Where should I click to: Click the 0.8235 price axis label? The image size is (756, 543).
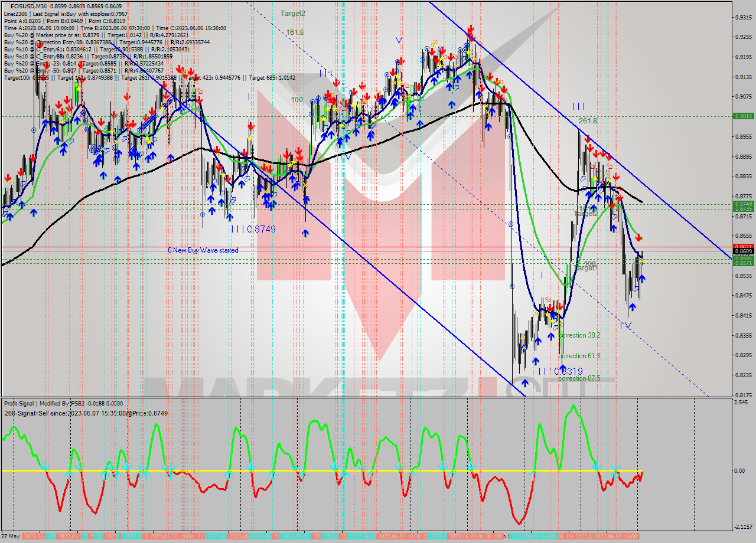point(743,375)
